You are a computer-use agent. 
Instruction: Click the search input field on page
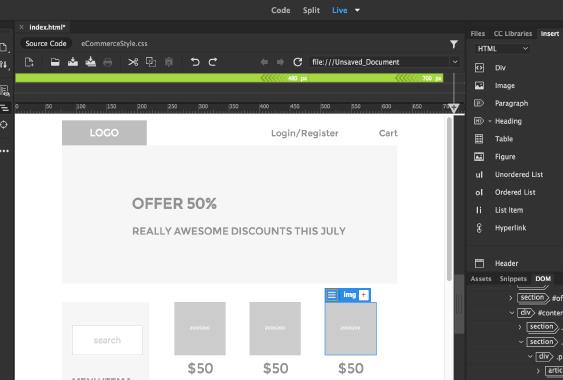(107, 340)
